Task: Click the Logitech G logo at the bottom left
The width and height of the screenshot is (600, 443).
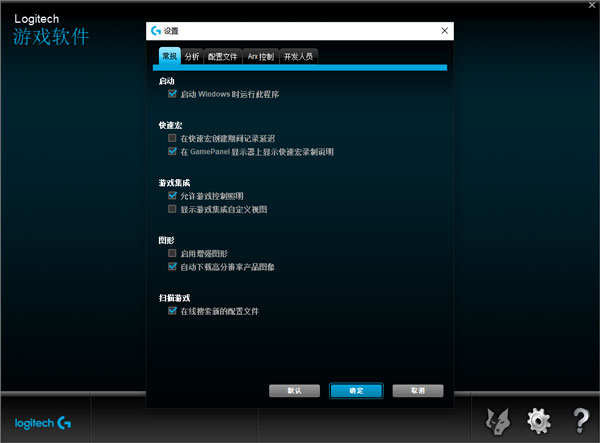Action: 43,423
